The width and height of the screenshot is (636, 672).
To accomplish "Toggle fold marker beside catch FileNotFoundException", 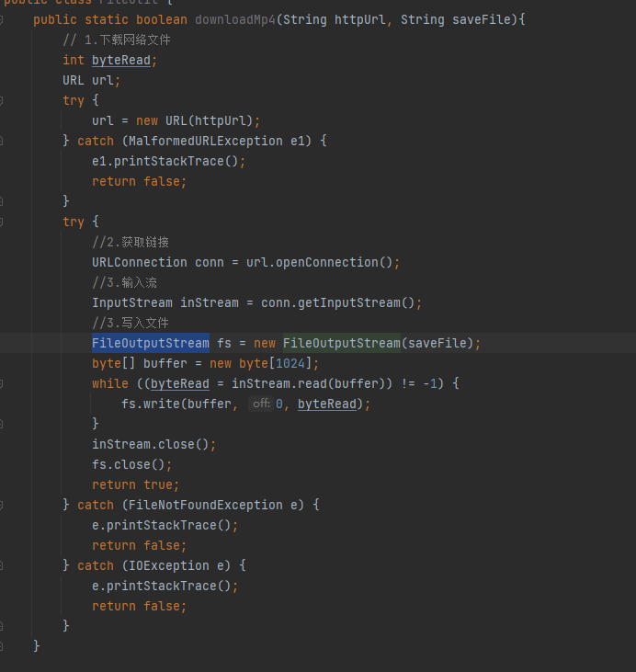I will pyautogui.click(x=1, y=505).
